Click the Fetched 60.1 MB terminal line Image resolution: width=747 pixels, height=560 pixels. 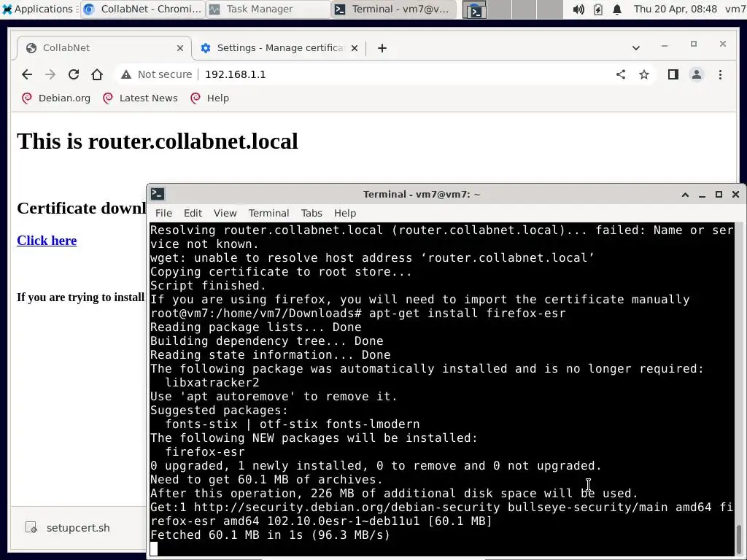point(270,535)
